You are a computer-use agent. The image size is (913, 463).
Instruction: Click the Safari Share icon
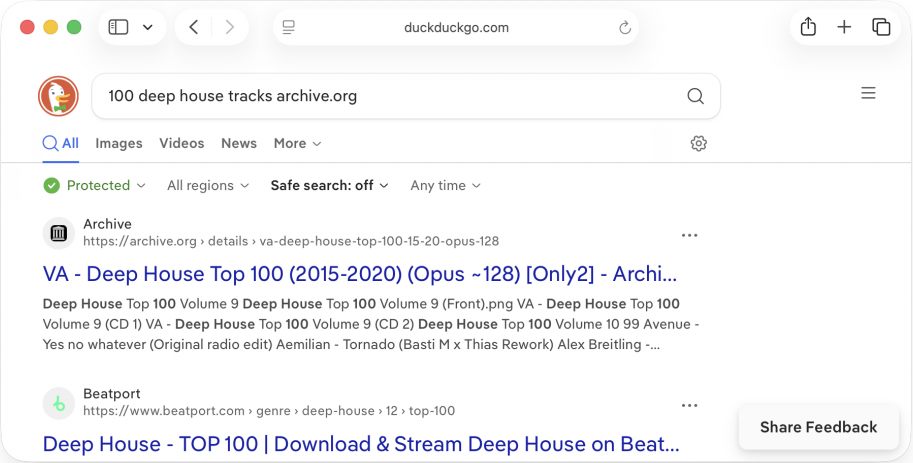808,28
